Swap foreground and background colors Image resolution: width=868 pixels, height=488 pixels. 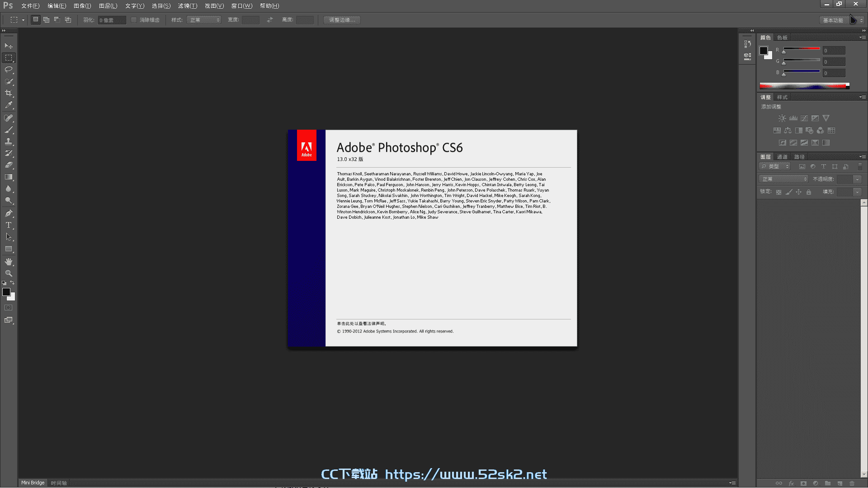[x=12, y=283]
